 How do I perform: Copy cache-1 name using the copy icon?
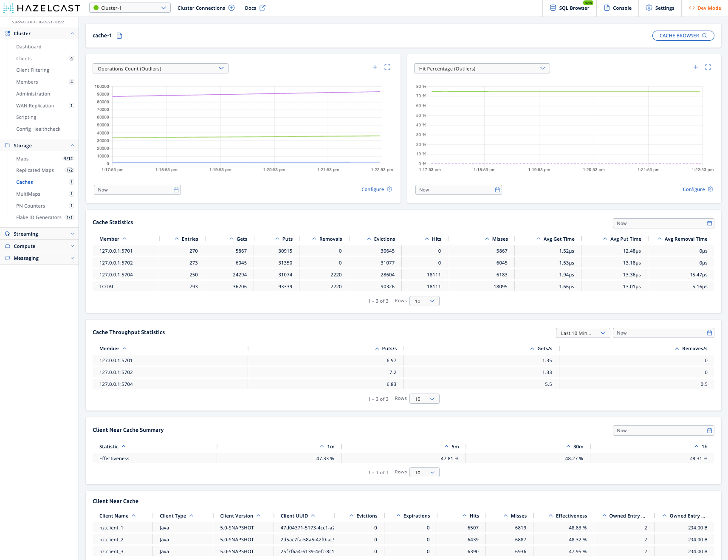pos(119,36)
